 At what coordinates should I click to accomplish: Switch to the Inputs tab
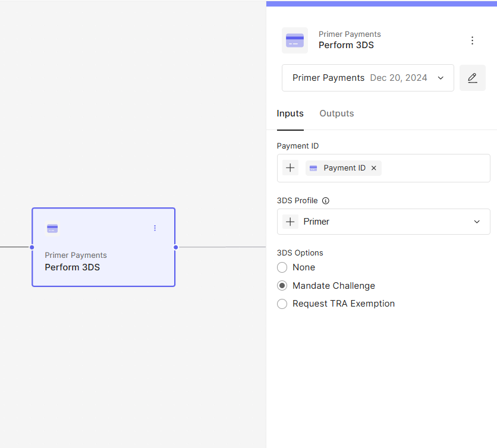(290, 113)
